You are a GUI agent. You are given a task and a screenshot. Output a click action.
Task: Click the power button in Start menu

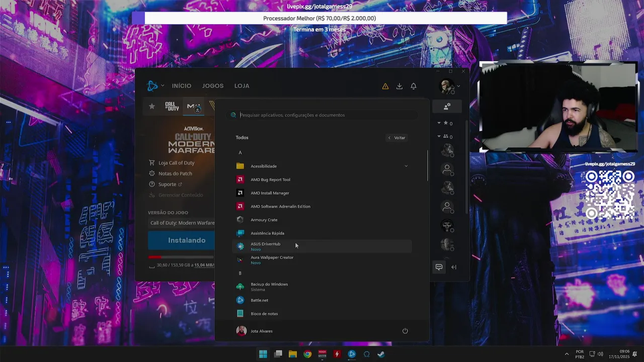click(x=405, y=331)
